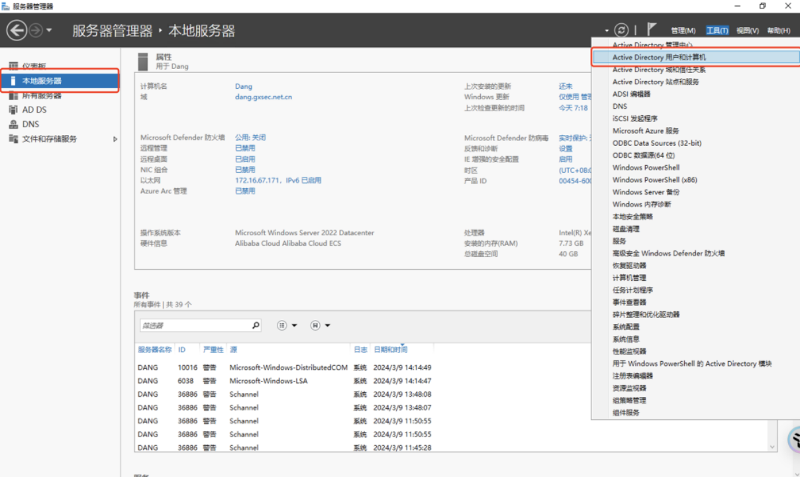Click the refresh icon in header

tap(621, 30)
